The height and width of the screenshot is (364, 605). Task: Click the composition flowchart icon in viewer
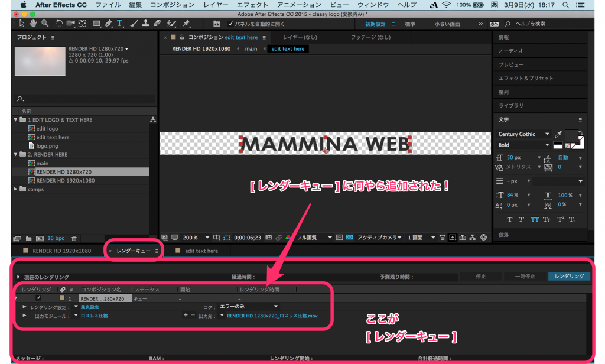click(x=472, y=238)
